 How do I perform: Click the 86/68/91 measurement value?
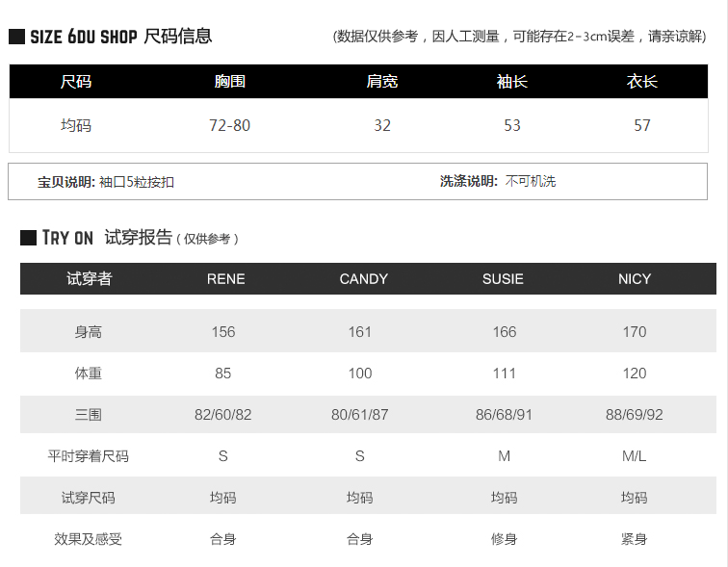point(504,415)
